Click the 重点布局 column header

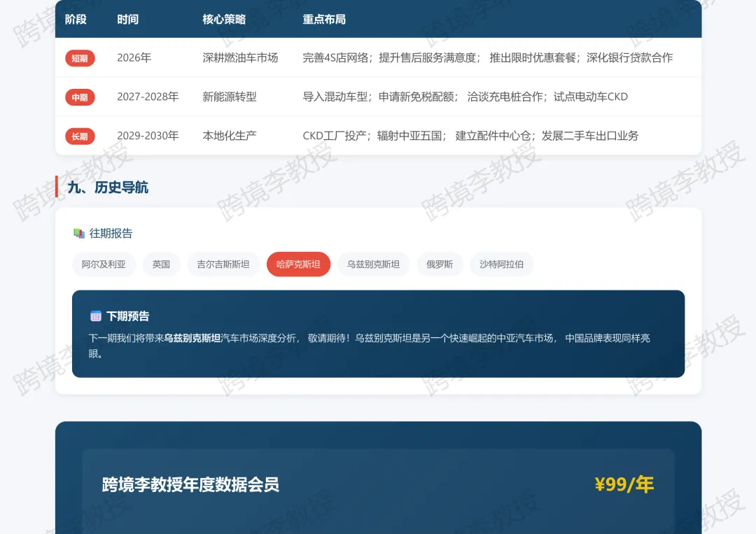point(324,20)
